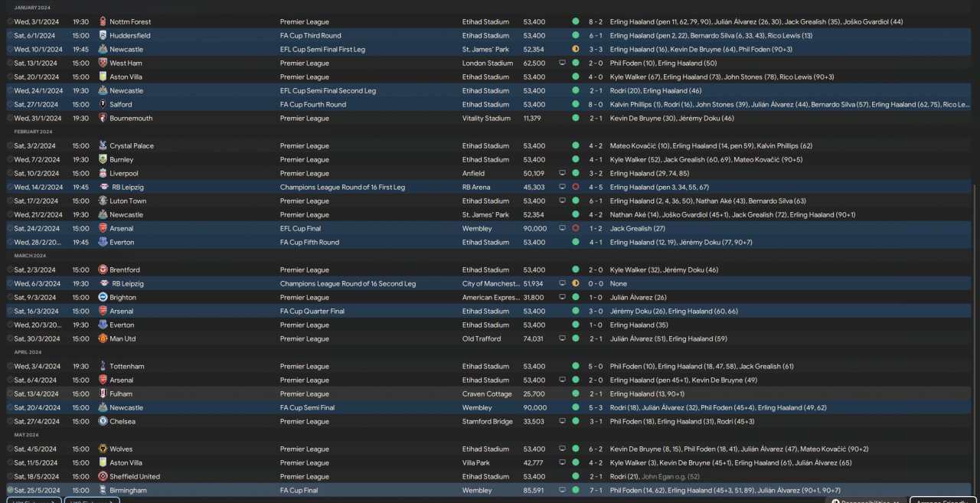Select the Wolves club badge
This screenshot has height=503, width=980.
(103, 449)
